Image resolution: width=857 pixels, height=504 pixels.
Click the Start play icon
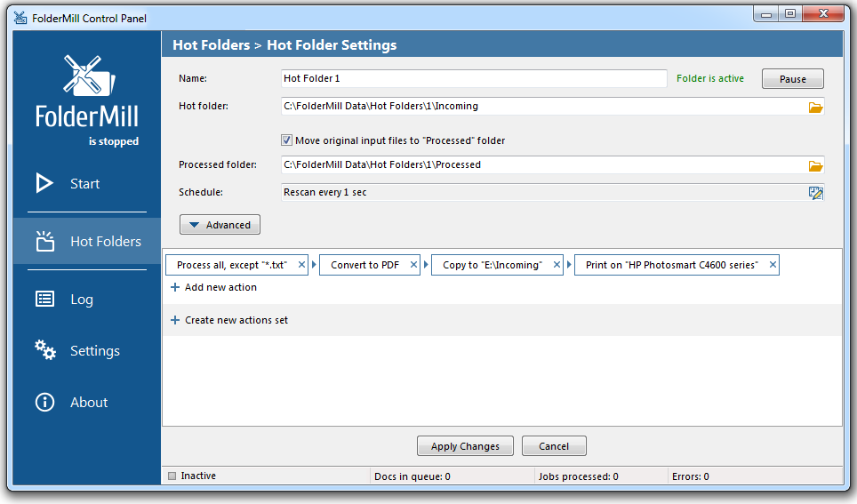pyautogui.click(x=44, y=183)
